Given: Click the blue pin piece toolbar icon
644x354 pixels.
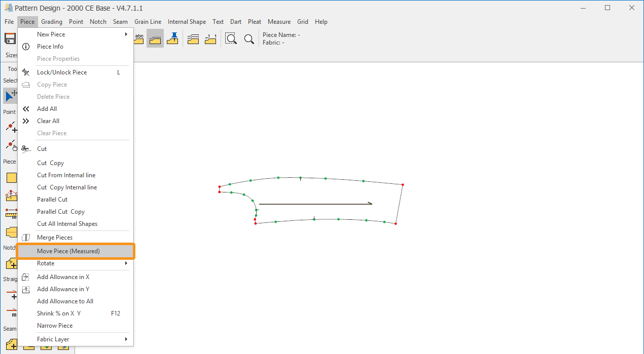Looking at the screenshot, I should point(173,39).
